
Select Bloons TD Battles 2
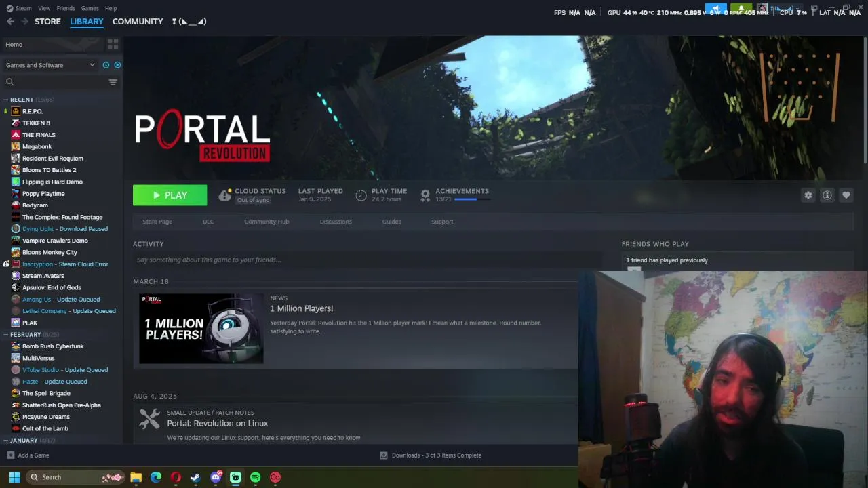click(49, 170)
